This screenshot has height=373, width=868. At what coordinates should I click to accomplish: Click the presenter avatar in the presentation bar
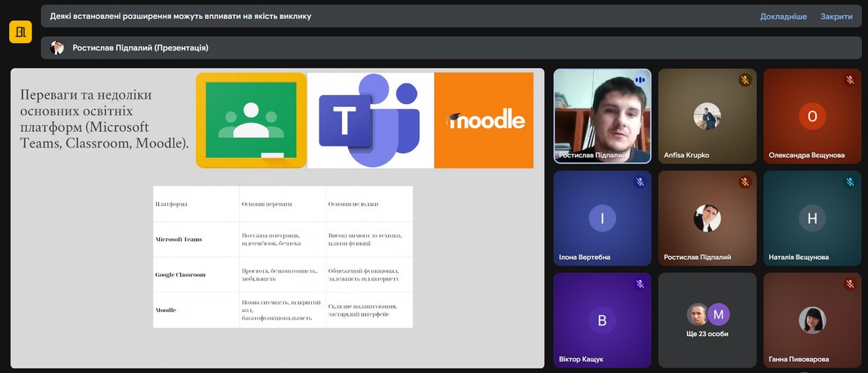[57, 47]
